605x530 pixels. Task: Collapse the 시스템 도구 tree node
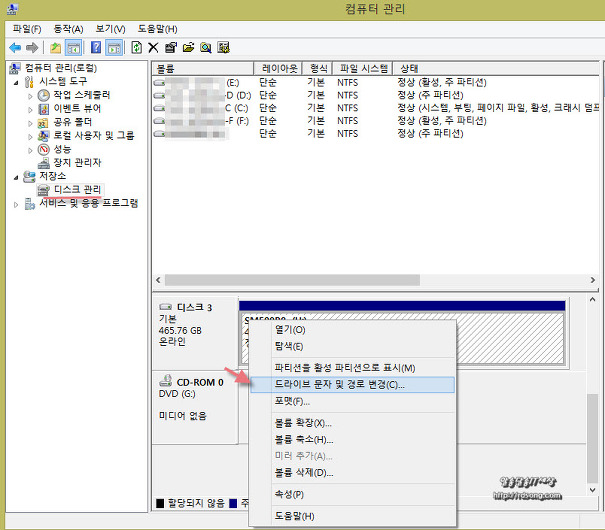[x=16, y=82]
